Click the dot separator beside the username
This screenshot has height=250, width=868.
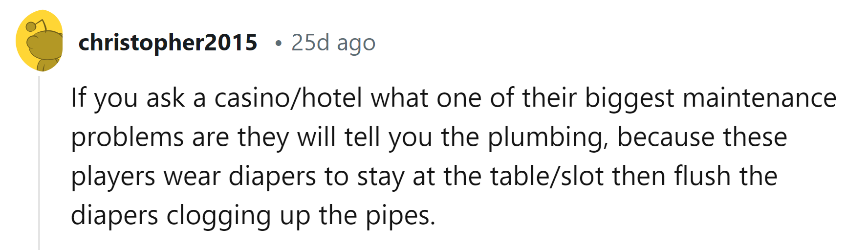[x=278, y=44]
